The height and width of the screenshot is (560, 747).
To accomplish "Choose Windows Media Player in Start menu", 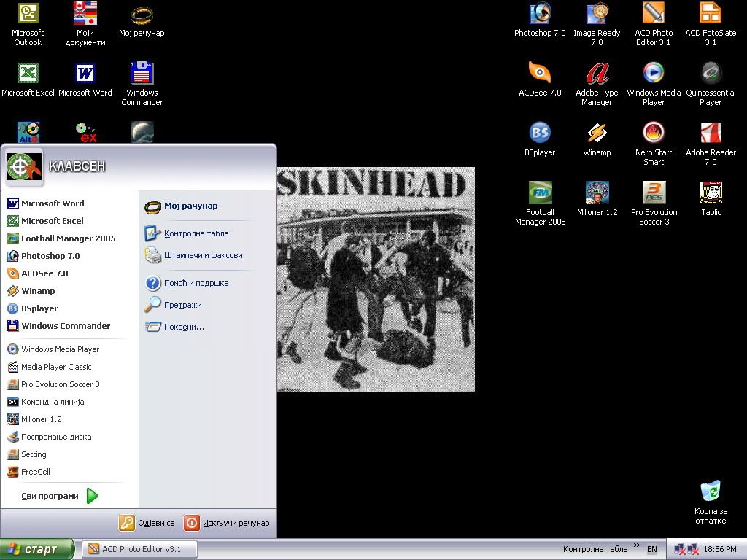I will pyautogui.click(x=69, y=349).
